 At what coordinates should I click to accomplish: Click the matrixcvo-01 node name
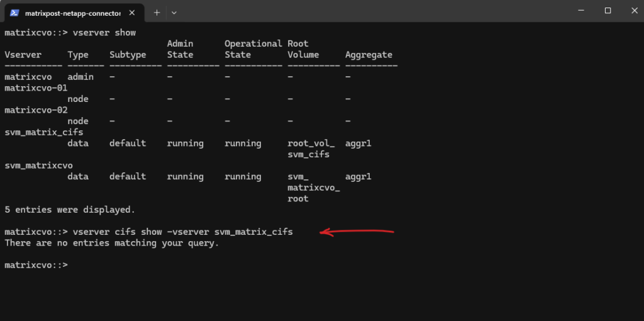pyautogui.click(x=36, y=88)
